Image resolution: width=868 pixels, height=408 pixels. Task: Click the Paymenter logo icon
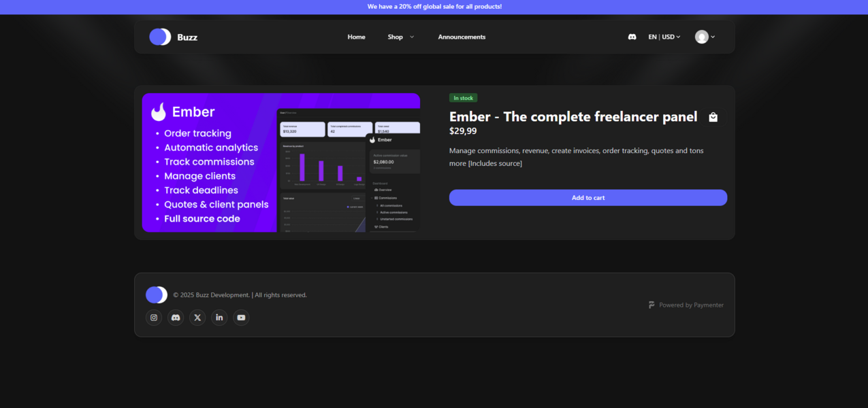652,305
